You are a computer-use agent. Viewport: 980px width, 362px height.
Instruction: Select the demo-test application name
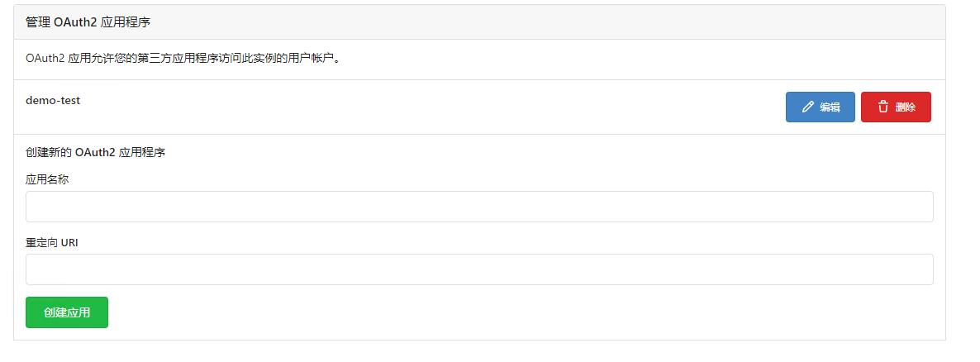pyautogui.click(x=53, y=100)
